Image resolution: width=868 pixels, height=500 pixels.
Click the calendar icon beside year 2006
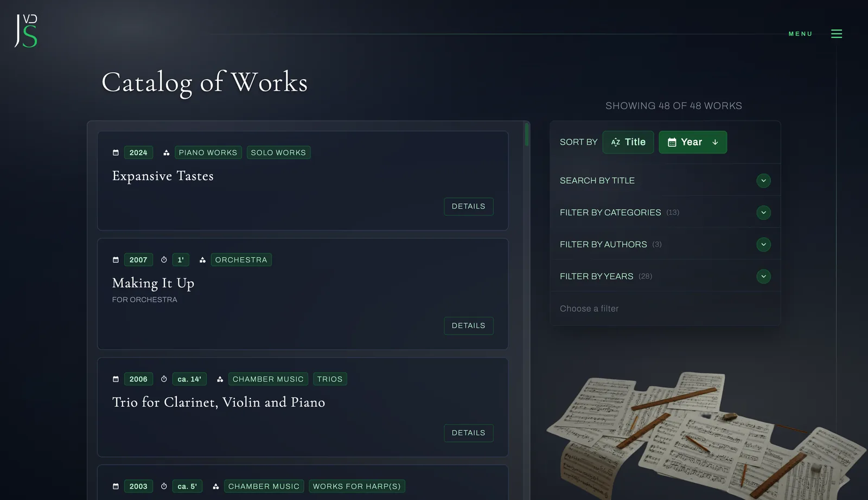(116, 380)
